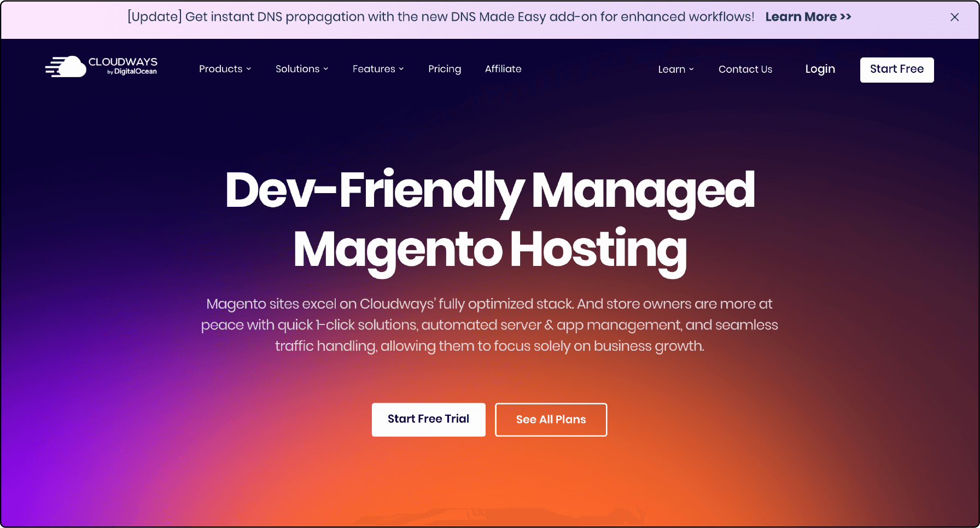Image resolution: width=980 pixels, height=528 pixels.
Task: Expand the Features dropdown menu
Action: [378, 69]
